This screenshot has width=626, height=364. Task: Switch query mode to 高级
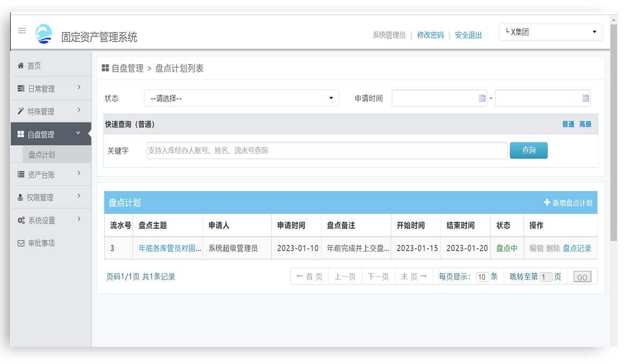[585, 124]
